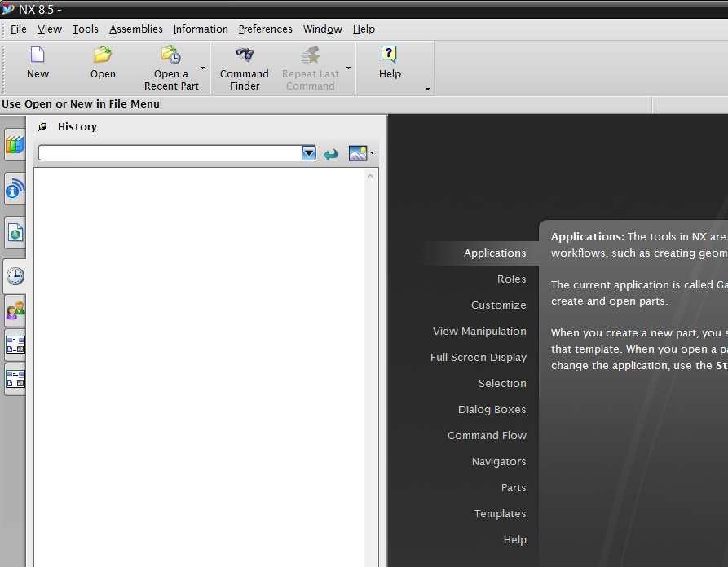Select the Navigators welcome topic

(x=499, y=462)
